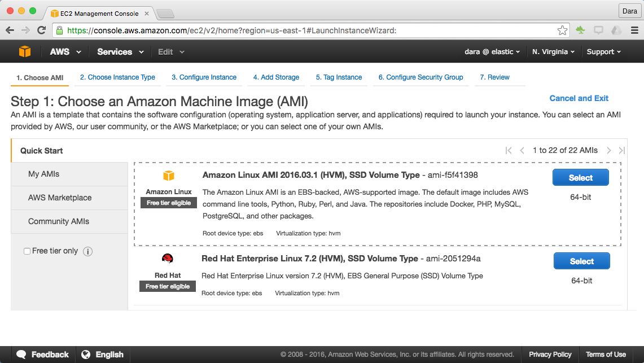The image size is (644, 363).
Task: Open the Chrome hamburger menu icon
Action: 634,30
